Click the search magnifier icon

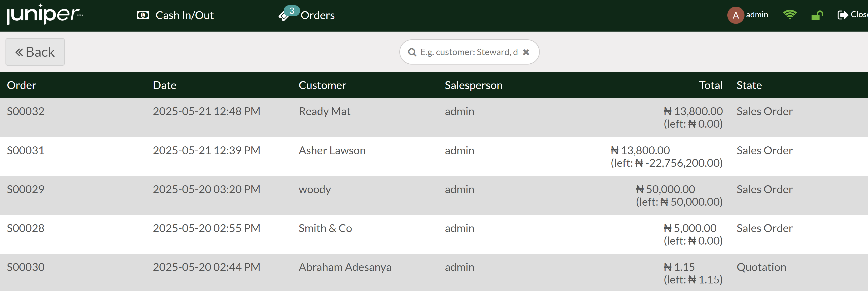pyautogui.click(x=412, y=52)
